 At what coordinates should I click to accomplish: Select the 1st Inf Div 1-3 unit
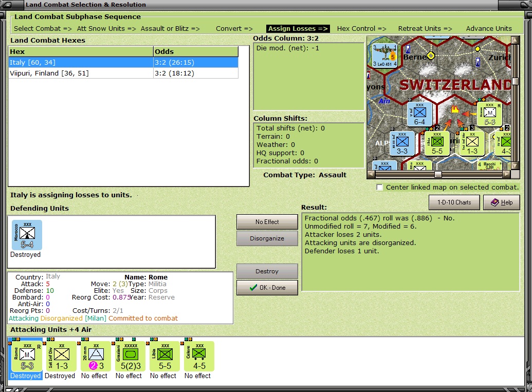point(61,356)
